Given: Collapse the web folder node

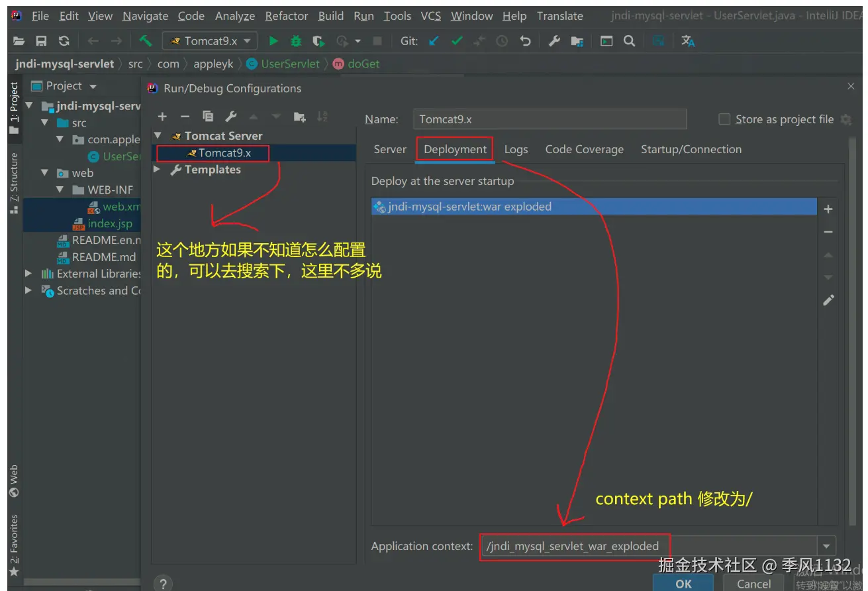Looking at the screenshot, I should pos(44,173).
